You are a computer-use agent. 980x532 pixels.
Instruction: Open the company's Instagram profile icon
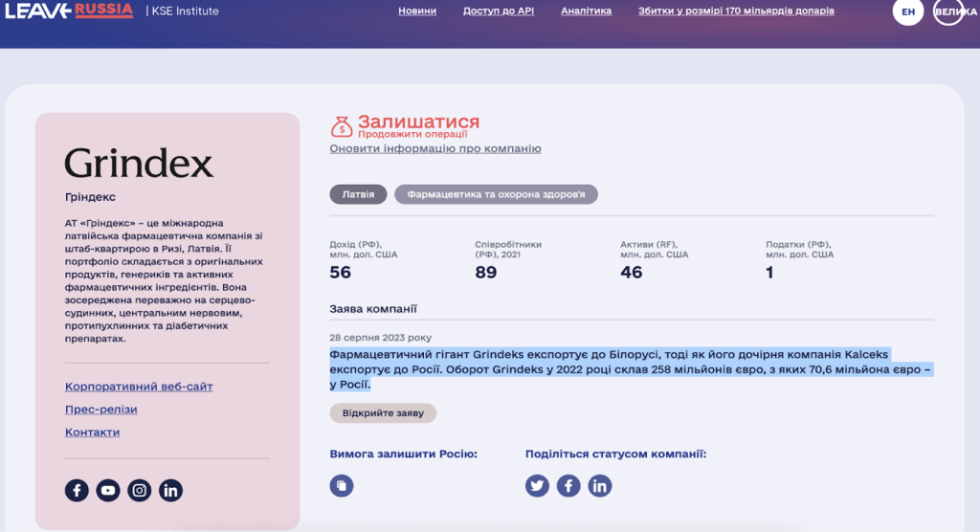tap(140, 490)
